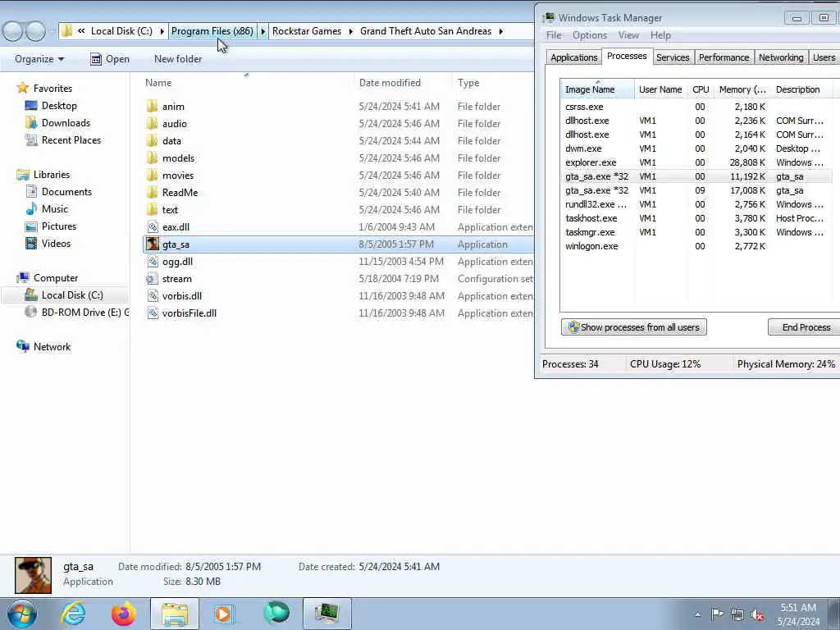Screen dimensions: 840x630
Task: Click the text folder icon
Action: 153,209
